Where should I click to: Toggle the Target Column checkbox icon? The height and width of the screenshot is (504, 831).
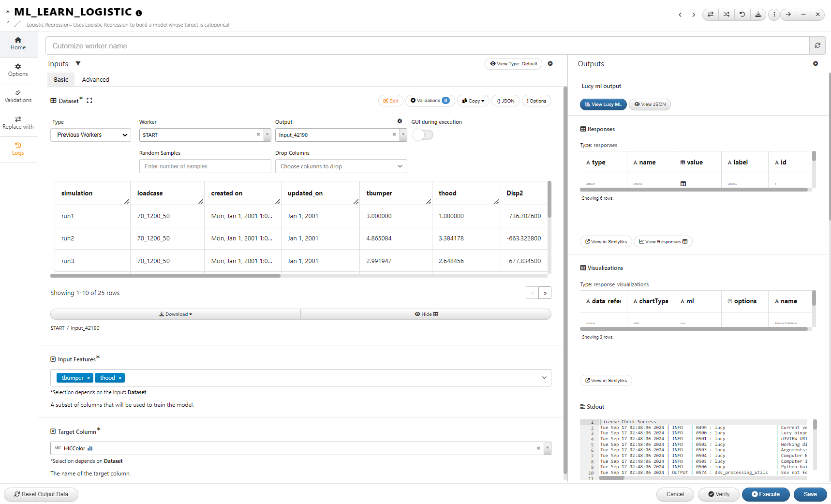pyautogui.click(x=53, y=431)
